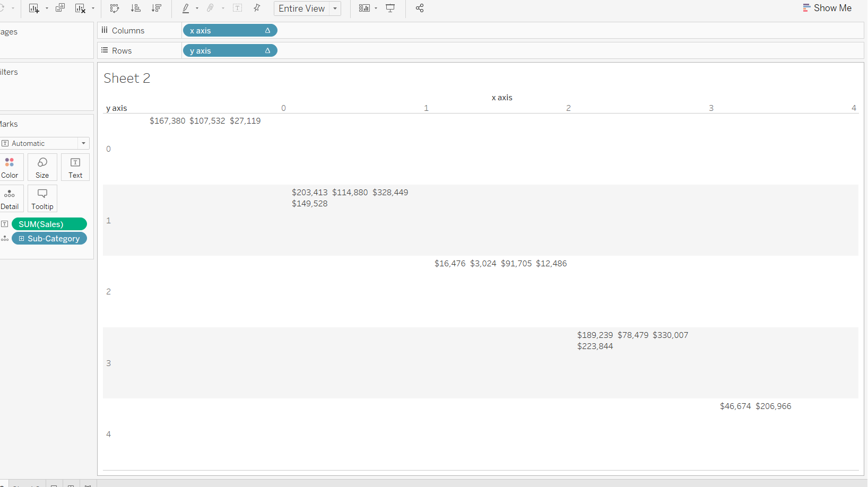Open the Size mark property

(42, 167)
